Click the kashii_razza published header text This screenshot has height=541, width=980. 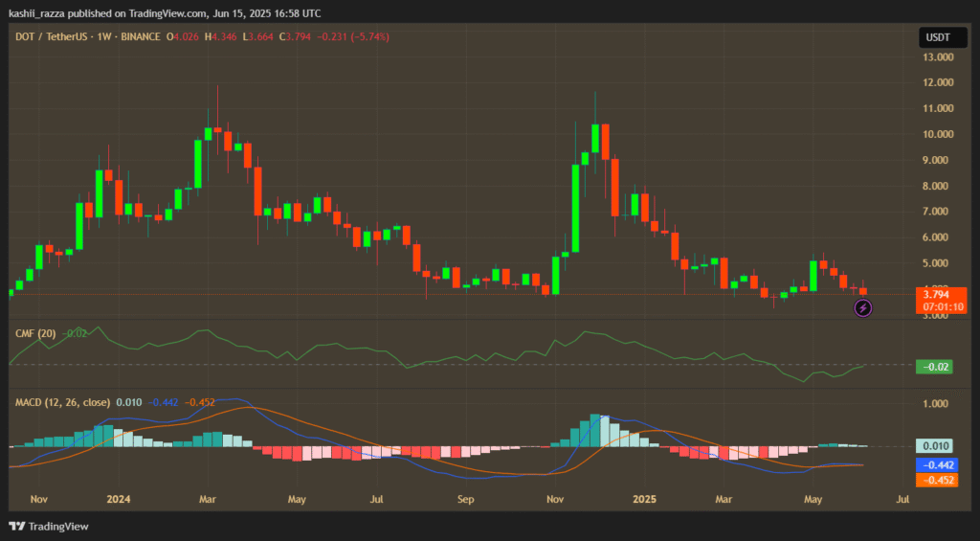coord(165,13)
